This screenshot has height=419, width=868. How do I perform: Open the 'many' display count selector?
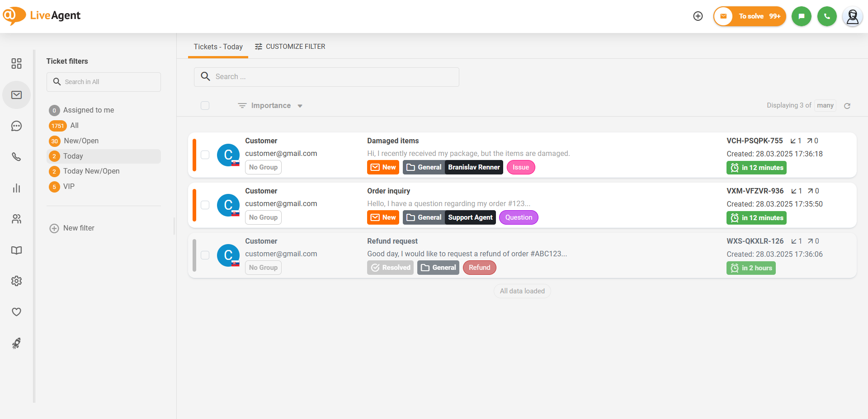pos(825,105)
